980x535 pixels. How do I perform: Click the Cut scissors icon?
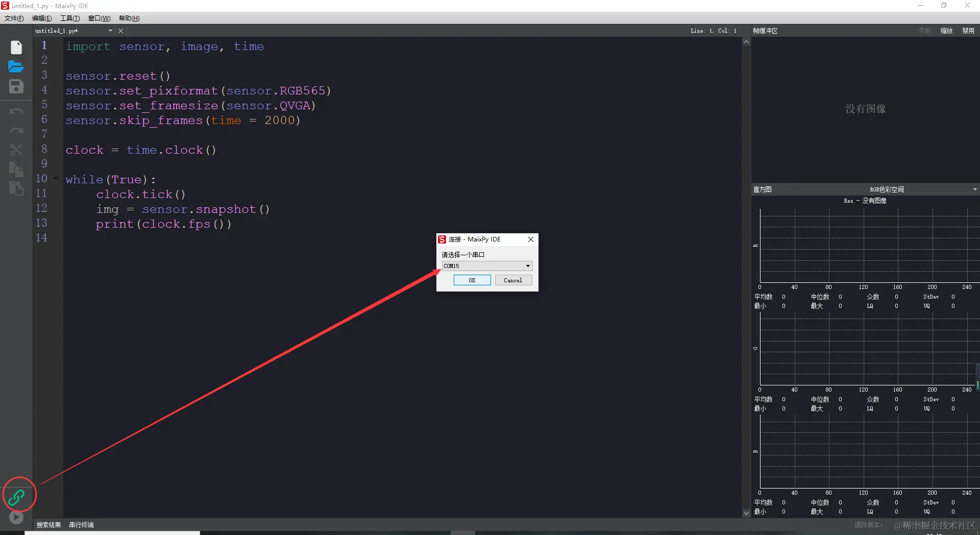tap(16, 150)
